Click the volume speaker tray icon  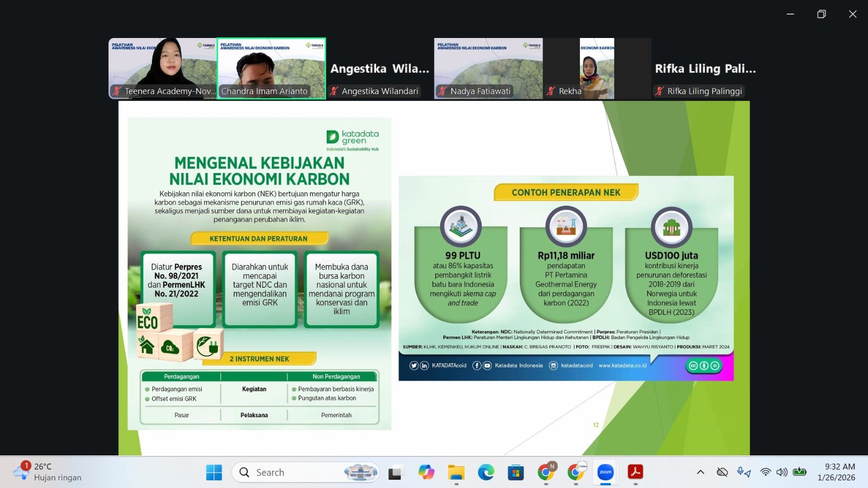782,472
